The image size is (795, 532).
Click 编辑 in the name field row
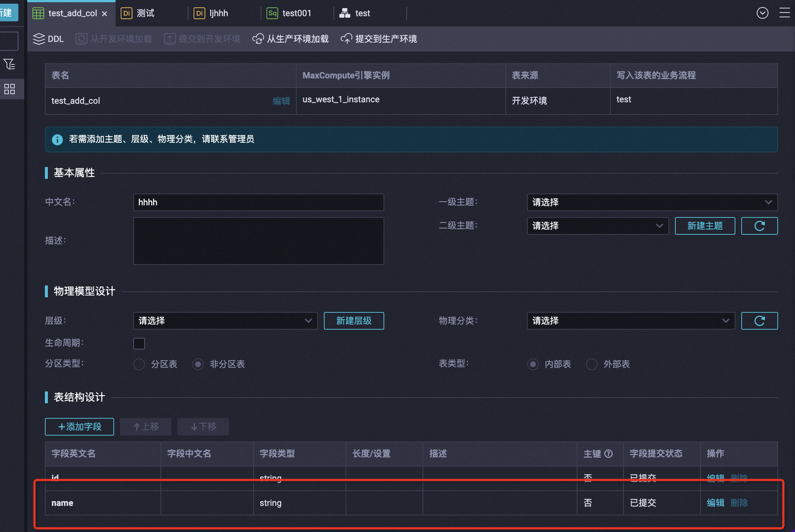(715, 503)
